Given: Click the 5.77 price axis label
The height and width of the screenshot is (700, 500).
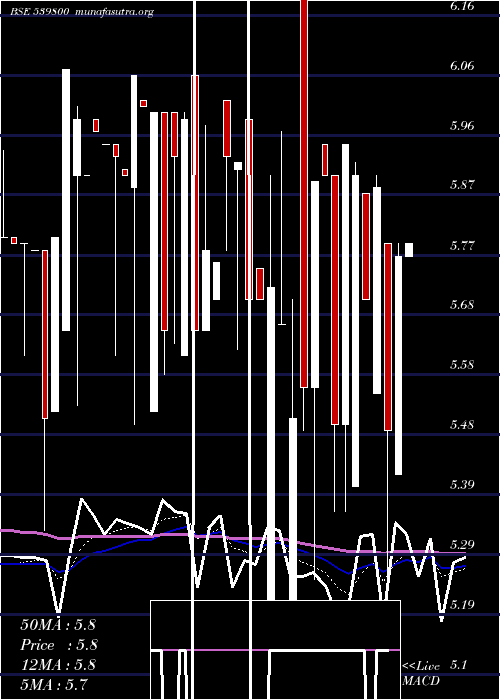Looking at the screenshot, I should (462, 245).
